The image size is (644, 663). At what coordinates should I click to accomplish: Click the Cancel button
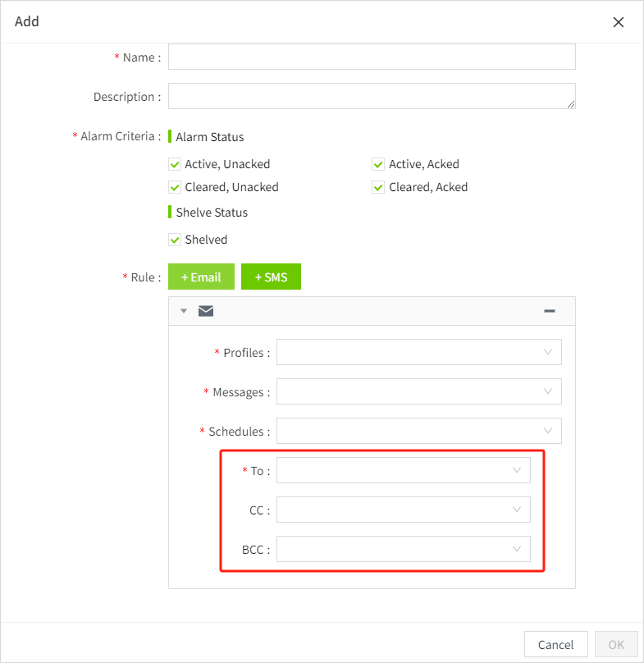point(555,645)
